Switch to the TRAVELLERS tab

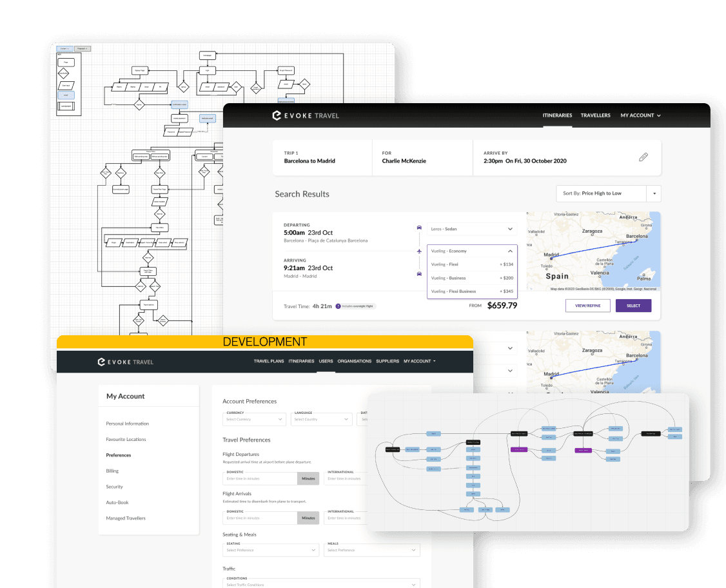595,115
